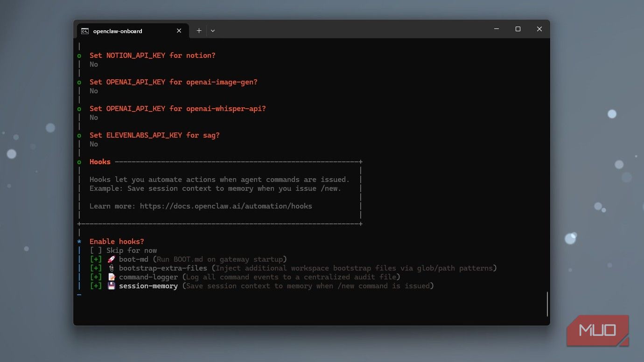Close the openclaw-onboard tab
The image size is (644, 362).
(179, 31)
